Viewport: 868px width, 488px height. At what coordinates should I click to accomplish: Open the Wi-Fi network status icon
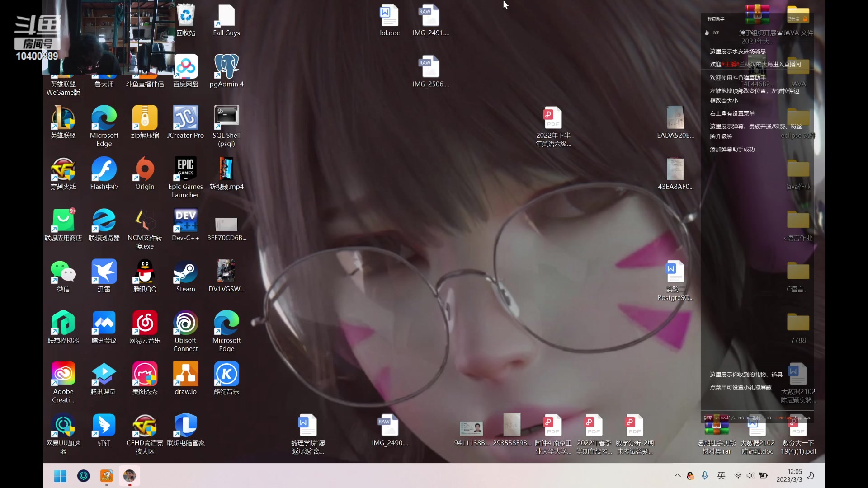point(738,475)
